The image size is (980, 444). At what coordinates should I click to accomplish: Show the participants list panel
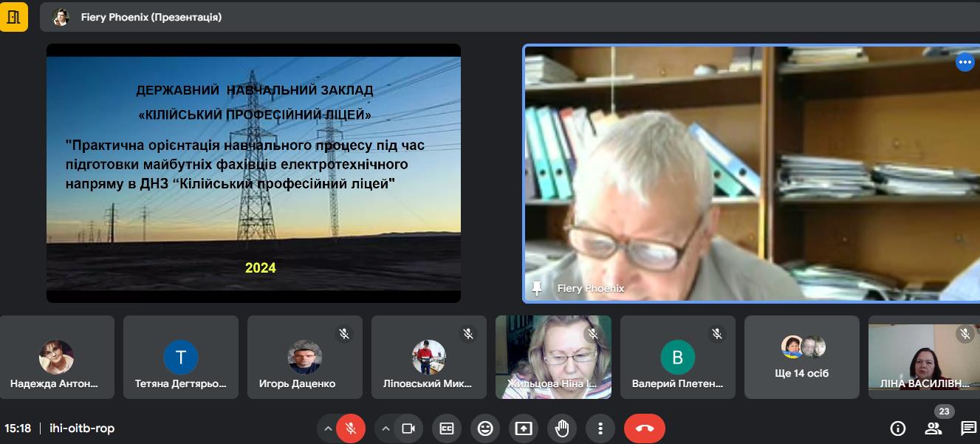(933, 428)
